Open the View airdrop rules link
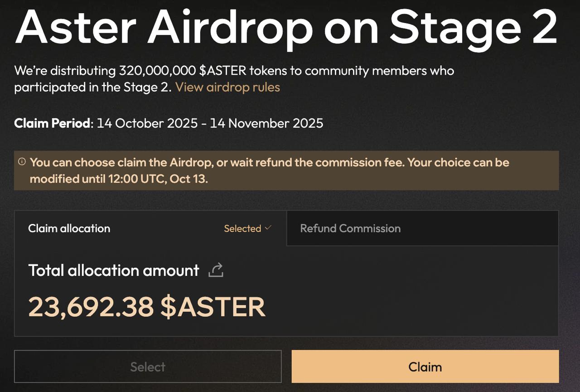 pyautogui.click(x=227, y=87)
